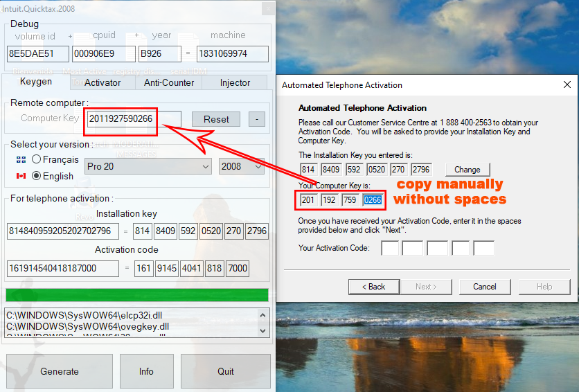This screenshot has height=392, width=579.
Task: Click dialog Installation Key segment 814
Action: [308, 170]
